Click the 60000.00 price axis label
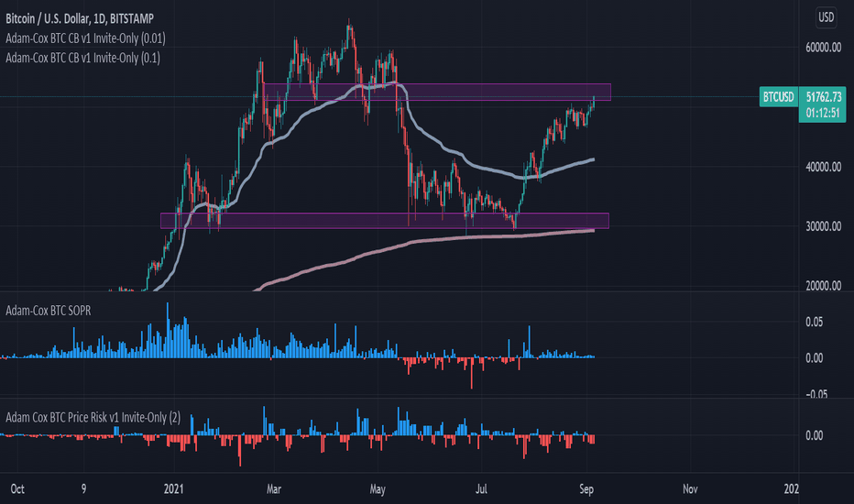854x504 pixels. point(824,48)
